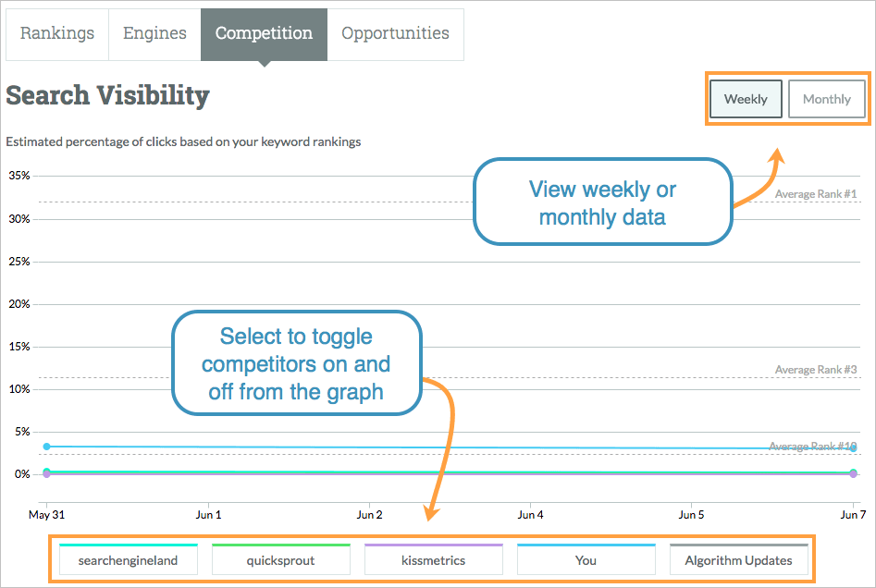Select the Average Rank #3 line
Screen dimensions: 876x588
pyautogui.click(x=814, y=369)
